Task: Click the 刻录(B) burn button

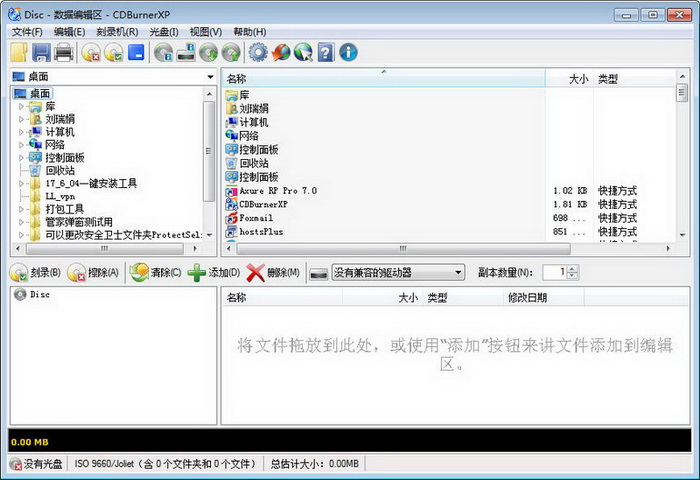Action: point(35,272)
